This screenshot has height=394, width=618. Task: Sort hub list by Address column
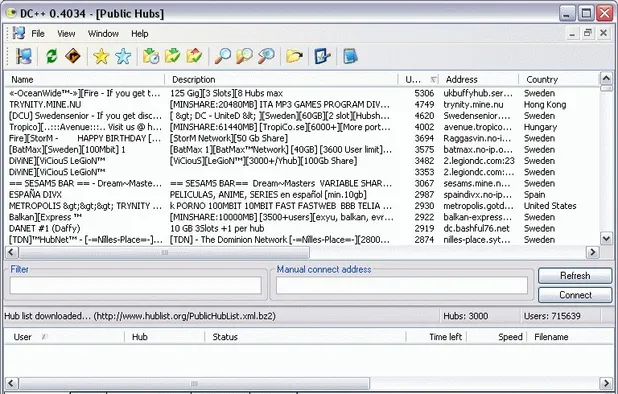pos(479,80)
